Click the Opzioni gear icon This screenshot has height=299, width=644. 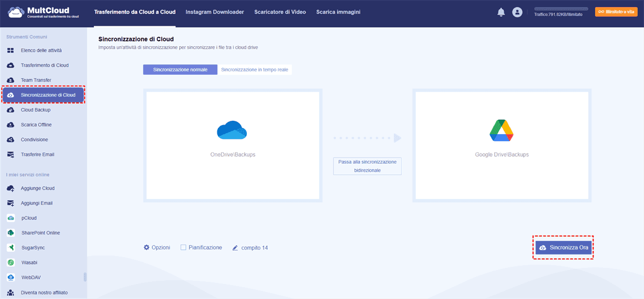click(x=147, y=247)
